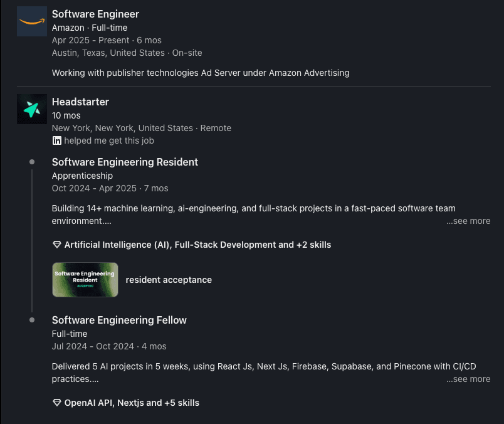Open the Software Engineering Resident accepted thumbnail
Viewport: 504px width, 424px height.
[x=85, y=280]
